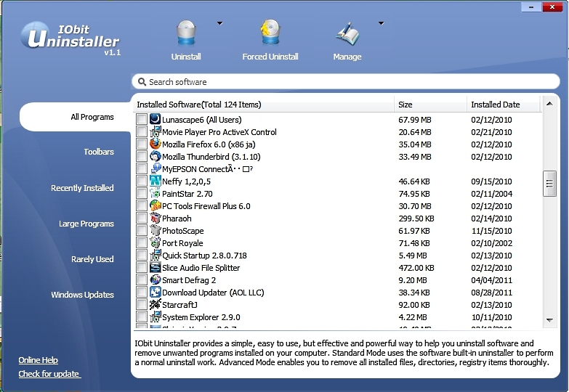Tick the Mozilla Firefox 6.0 checkbox
The width and height of the screenshot is (569, 392).
[x=142, y=144]
